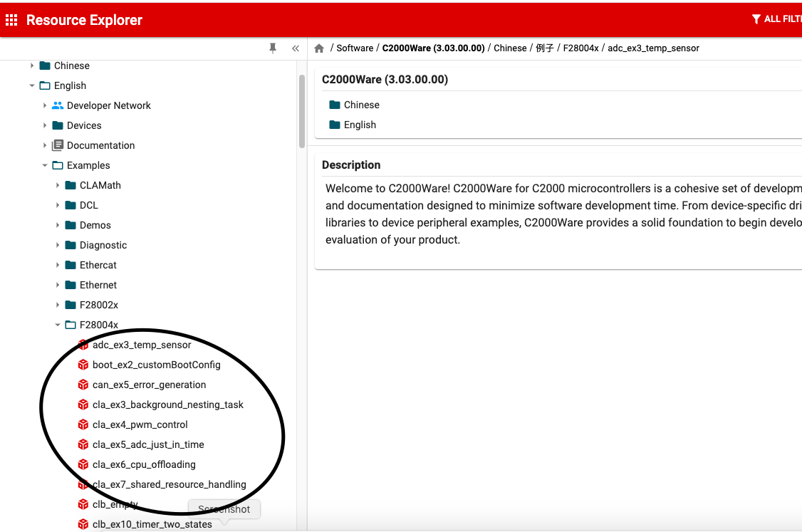Collapse sidebar with double-chevron icon

[296, 48]
